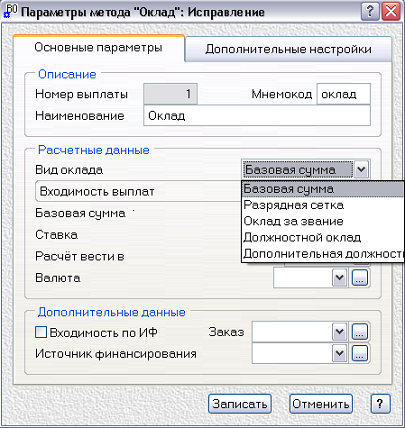
Task: Click the Записать button
Action: click(x=240, y=404)
